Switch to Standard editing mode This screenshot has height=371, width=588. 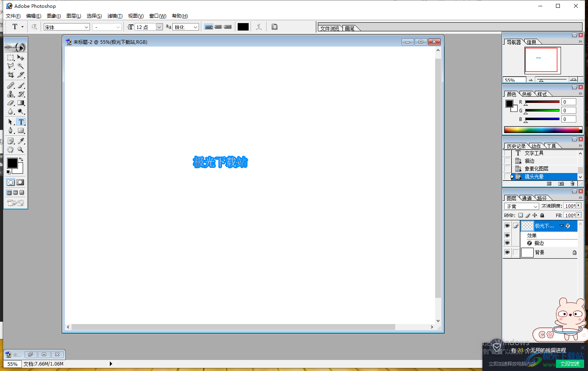(11, 182)
